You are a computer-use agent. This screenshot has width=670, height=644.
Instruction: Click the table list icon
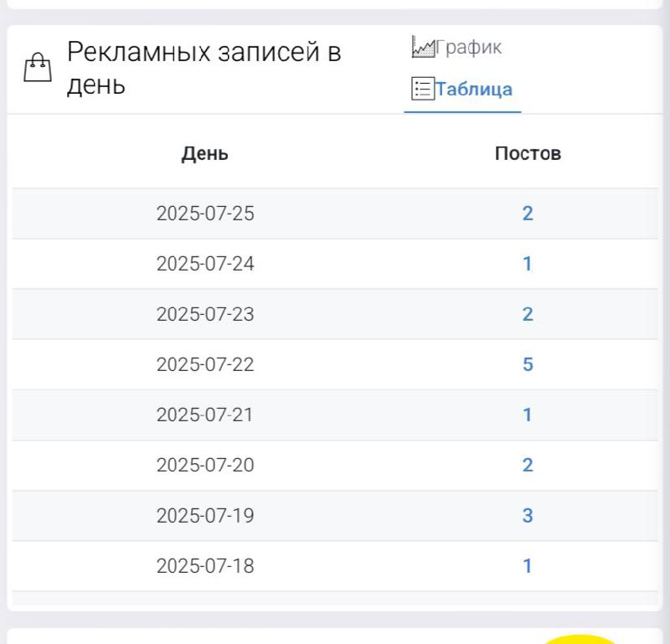(x=423, y=89)
